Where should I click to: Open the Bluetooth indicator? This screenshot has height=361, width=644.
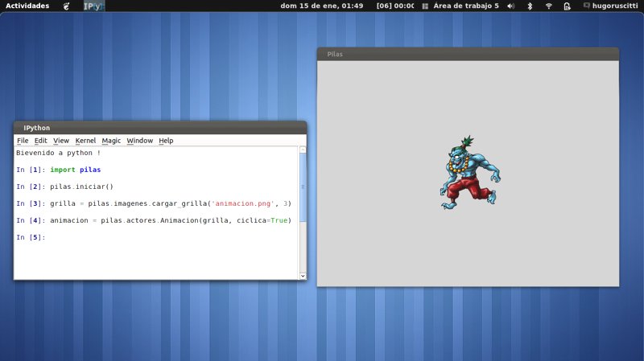530,6
